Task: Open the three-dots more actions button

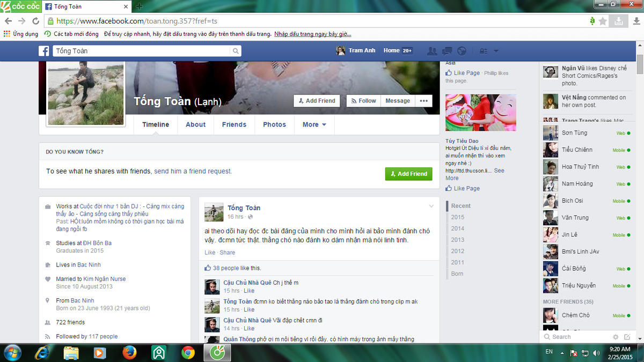Action: click(x=423, y=101)
